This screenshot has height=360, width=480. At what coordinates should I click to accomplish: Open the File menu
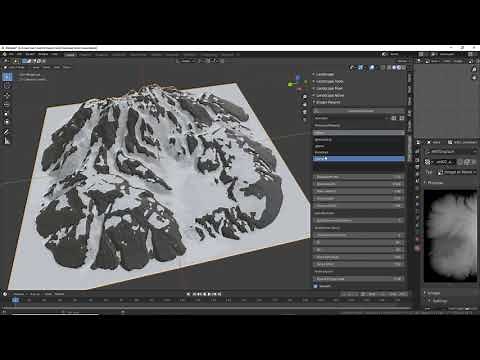[x=12, y=54]
